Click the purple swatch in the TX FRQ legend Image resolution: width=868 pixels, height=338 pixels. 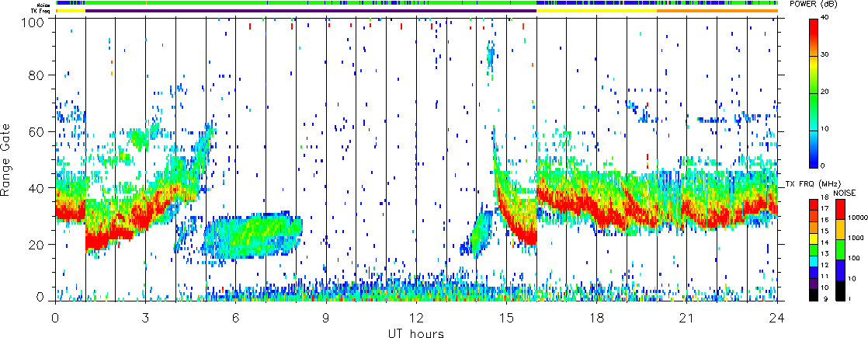pyautogui.click(x=813, y=284)
